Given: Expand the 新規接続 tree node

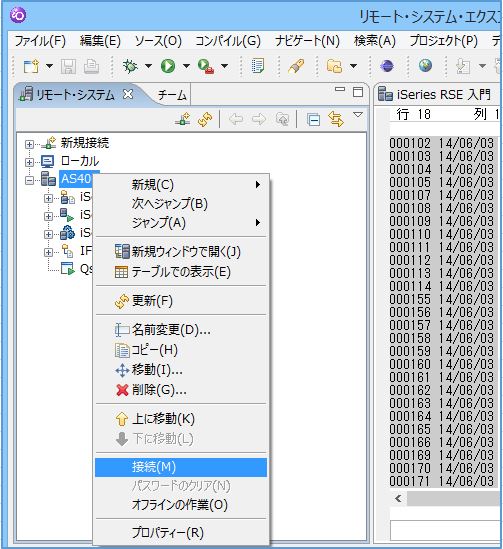Looking at the screenshot, I should (29, 144).
